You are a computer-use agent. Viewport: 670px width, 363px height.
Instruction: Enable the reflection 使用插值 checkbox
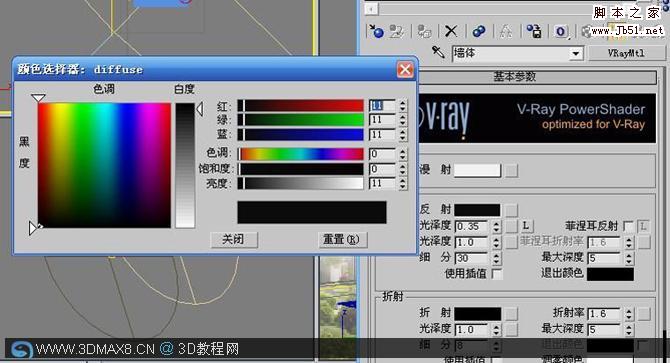497,274
